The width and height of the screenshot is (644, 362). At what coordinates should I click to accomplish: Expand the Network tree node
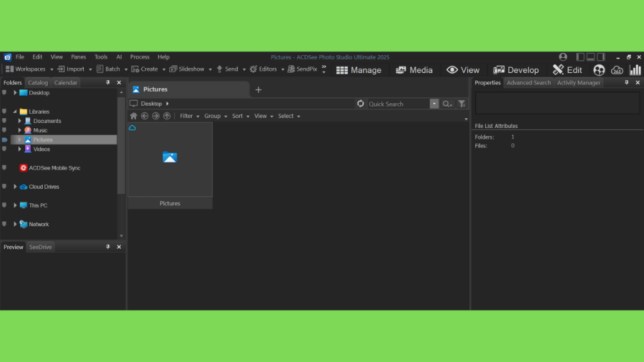pos(15,224)
